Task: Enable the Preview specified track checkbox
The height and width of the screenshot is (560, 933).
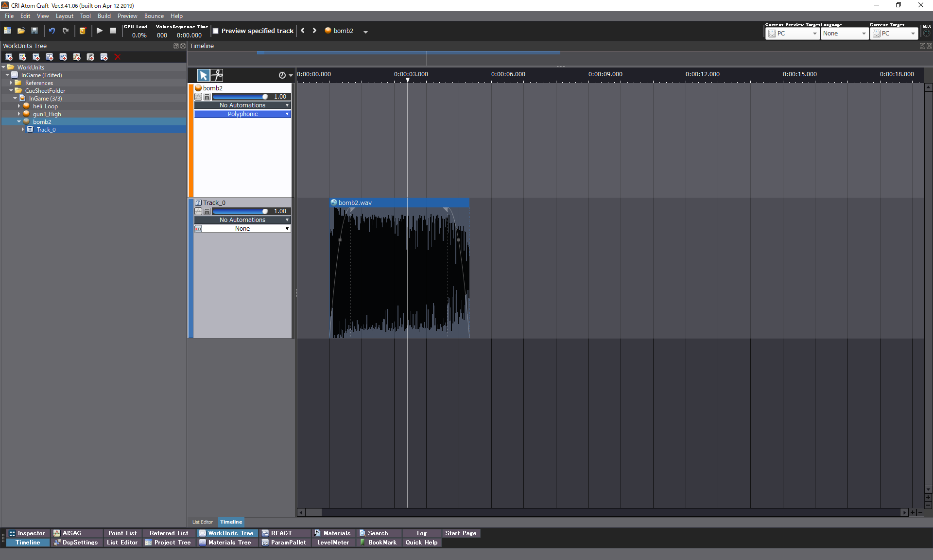Action: point(215,31)
